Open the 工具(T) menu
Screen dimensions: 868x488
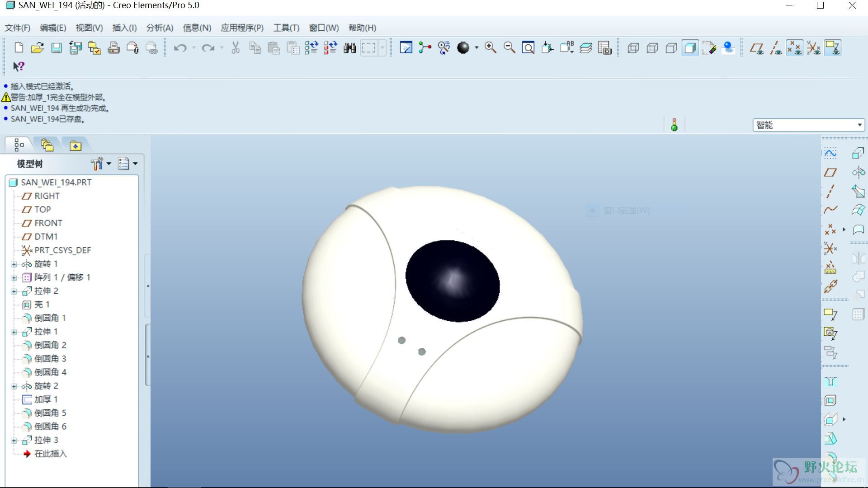(x=286, y=28)
